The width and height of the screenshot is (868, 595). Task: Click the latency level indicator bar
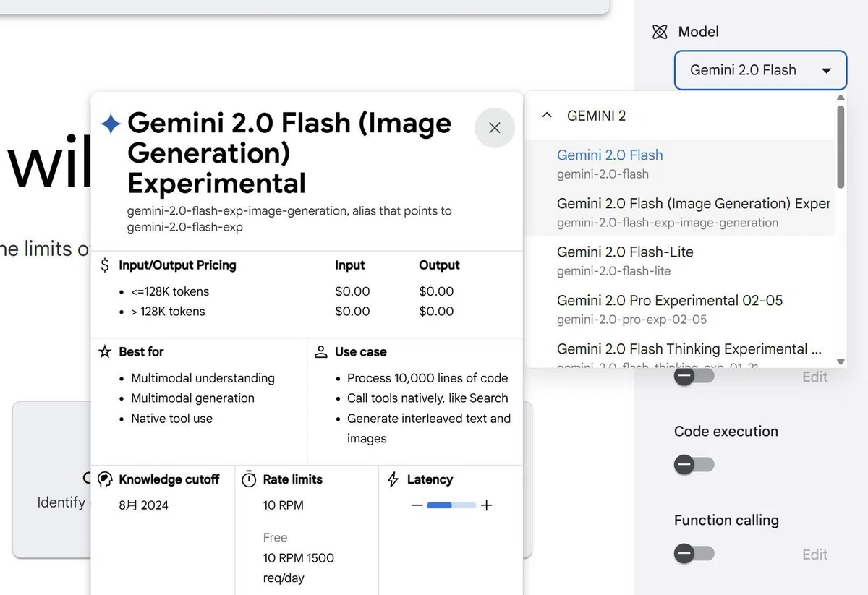click(x=451, y=505)
